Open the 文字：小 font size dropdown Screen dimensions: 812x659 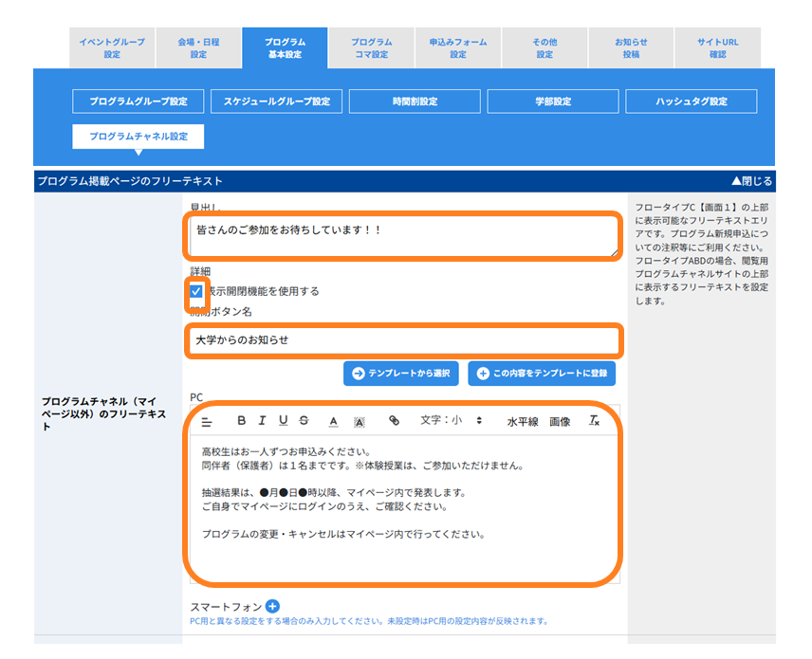point(451,420)
